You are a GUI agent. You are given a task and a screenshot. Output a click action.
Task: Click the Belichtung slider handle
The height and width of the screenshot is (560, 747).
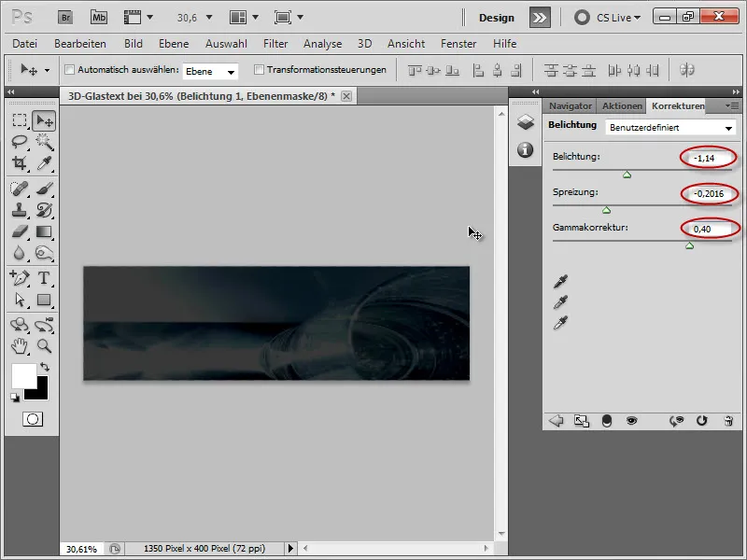627,175
